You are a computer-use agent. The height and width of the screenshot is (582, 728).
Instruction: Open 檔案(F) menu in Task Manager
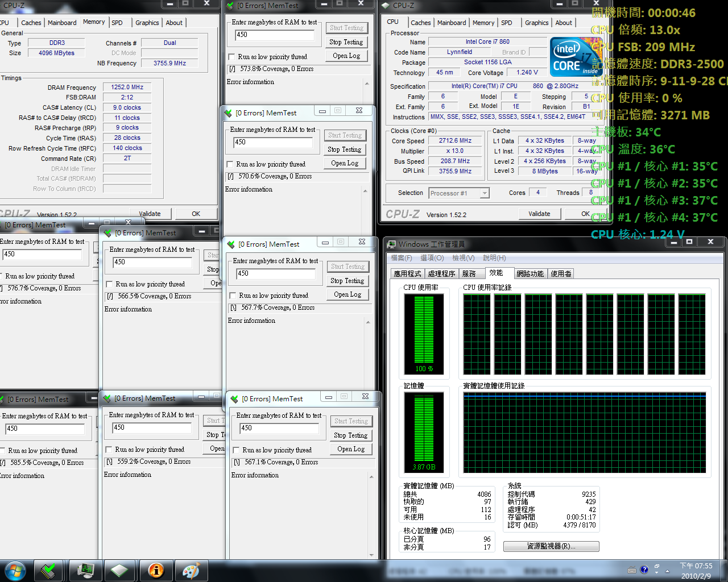(402, 258)
